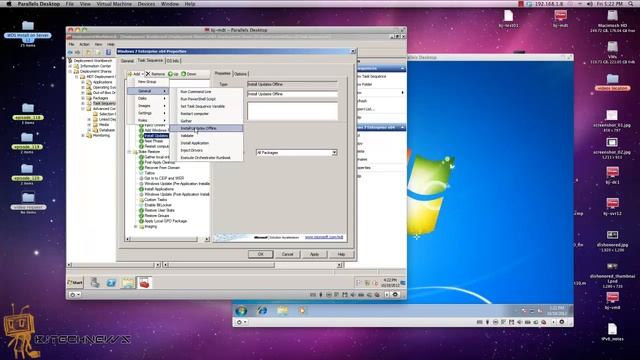Click the Apply button
640x360 pixels.
pyautogui.click(x=314, y=254)
